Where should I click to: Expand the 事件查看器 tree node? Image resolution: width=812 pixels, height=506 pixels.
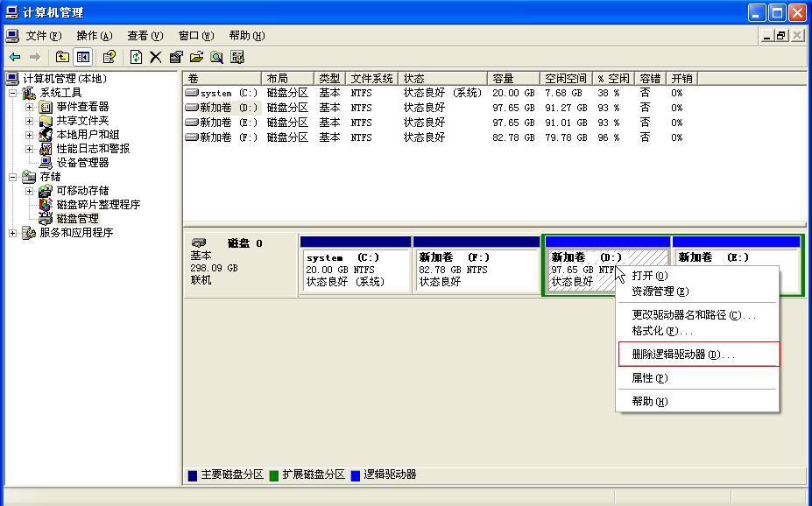pos(29,107)
